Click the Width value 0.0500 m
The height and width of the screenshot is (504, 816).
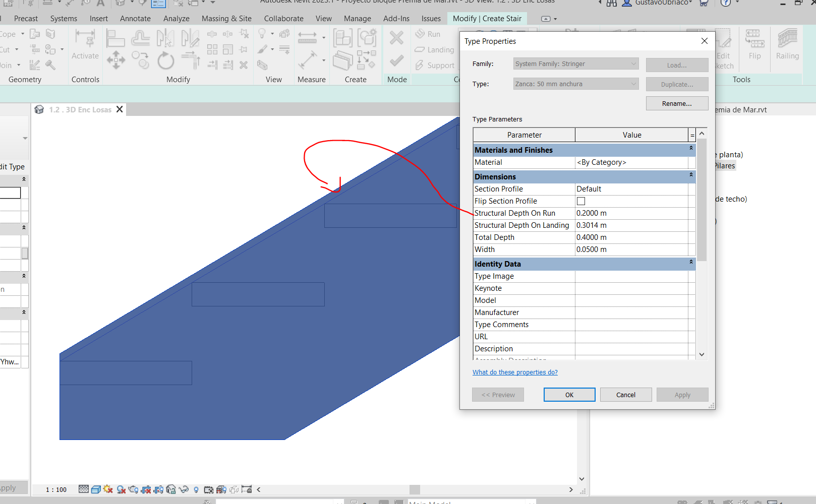point(631,249)
